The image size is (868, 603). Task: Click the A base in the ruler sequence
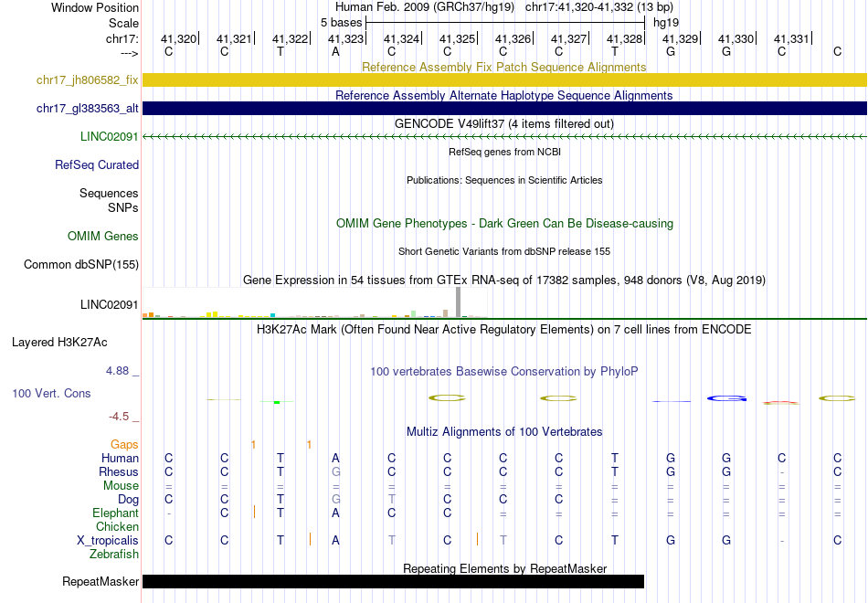[335, 51]
